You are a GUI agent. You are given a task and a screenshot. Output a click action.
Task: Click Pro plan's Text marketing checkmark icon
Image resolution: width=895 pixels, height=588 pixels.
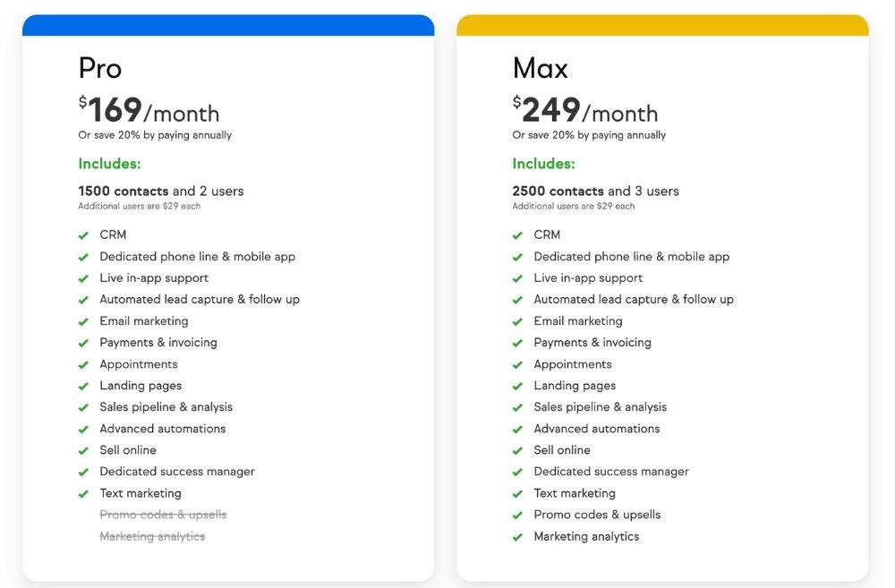(x=83, y=494)
